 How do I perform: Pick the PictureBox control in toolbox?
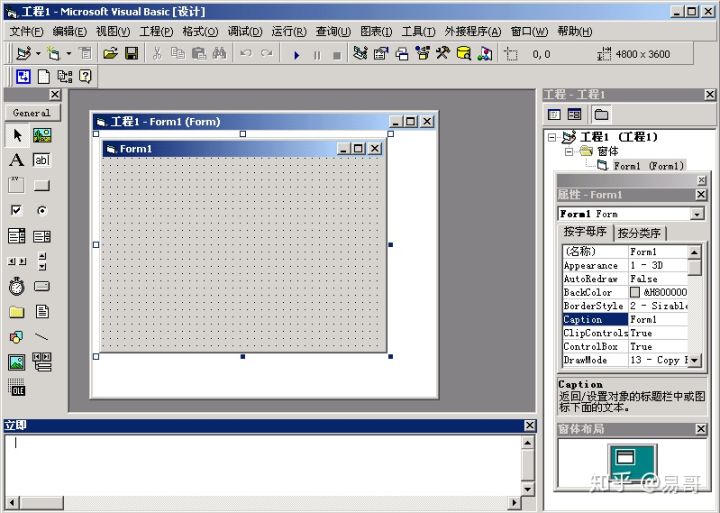pos(42,135)
